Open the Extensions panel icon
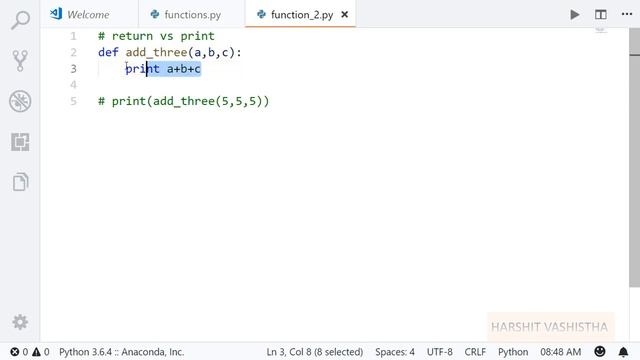This screenshot has width=640, height=360. tap(20, 142)
